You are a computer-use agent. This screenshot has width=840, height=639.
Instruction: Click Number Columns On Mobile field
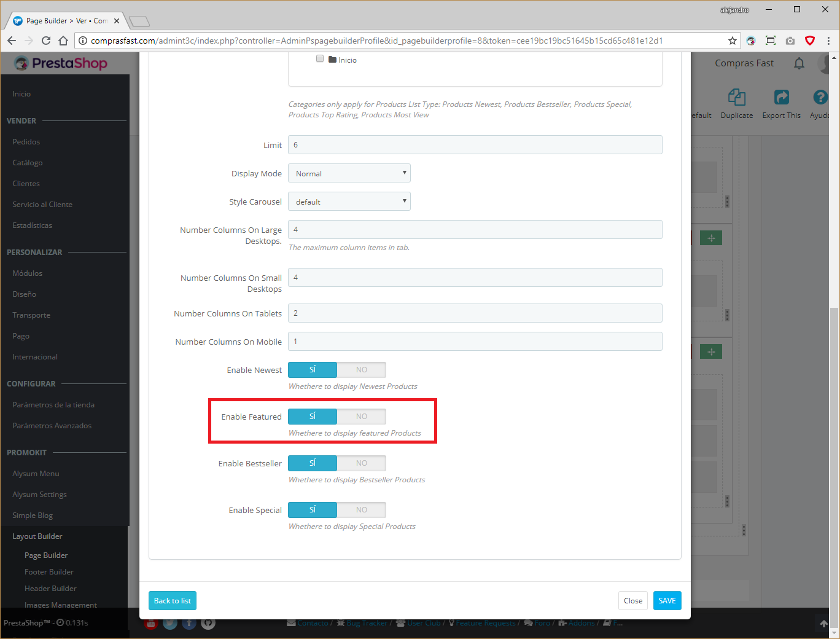(475, 342)
